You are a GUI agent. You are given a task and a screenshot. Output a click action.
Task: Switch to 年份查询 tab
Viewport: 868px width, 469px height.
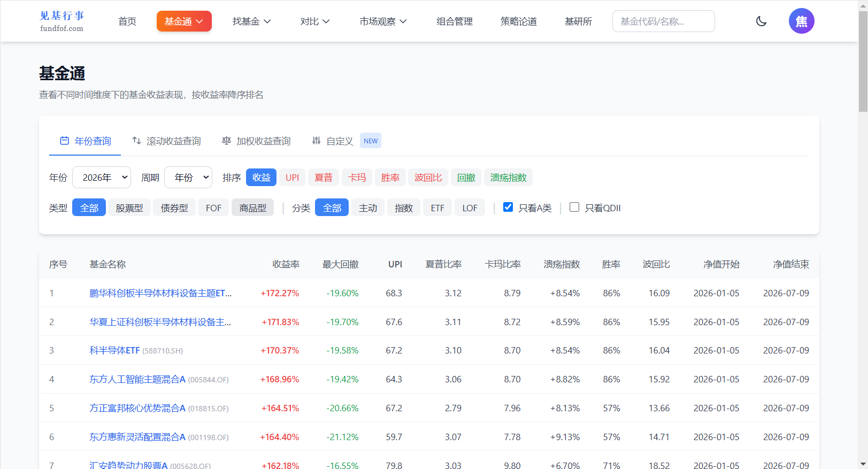tap(85, 141)
